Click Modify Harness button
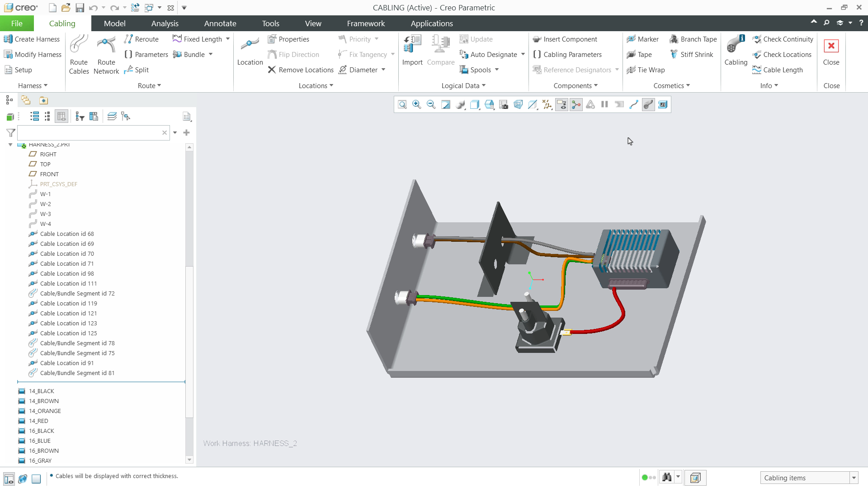868x488 pixels. pyautogui.click(x=33, y=55)
